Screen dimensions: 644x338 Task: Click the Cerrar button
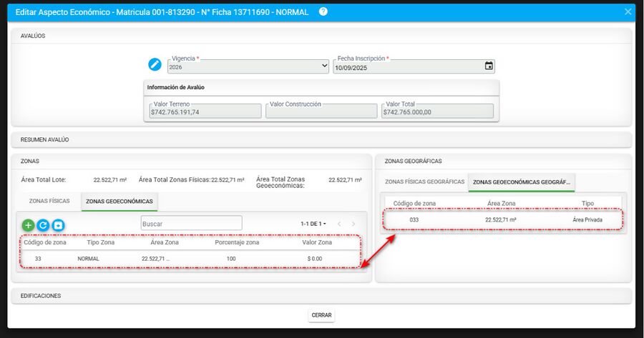(321, 315)
